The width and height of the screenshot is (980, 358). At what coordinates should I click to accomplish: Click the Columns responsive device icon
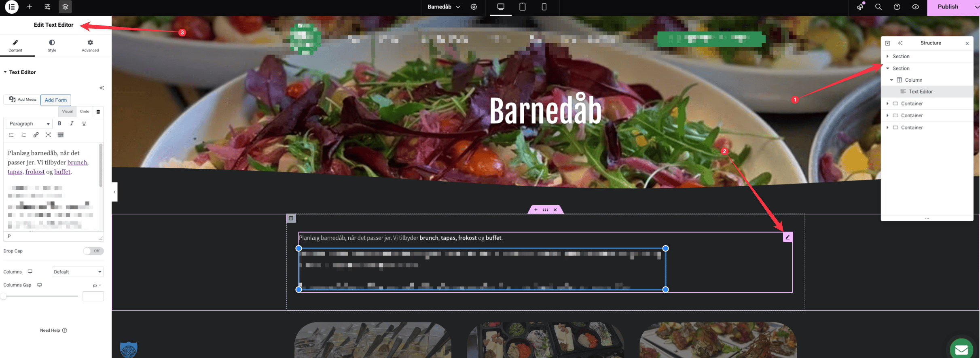[30, 272]
